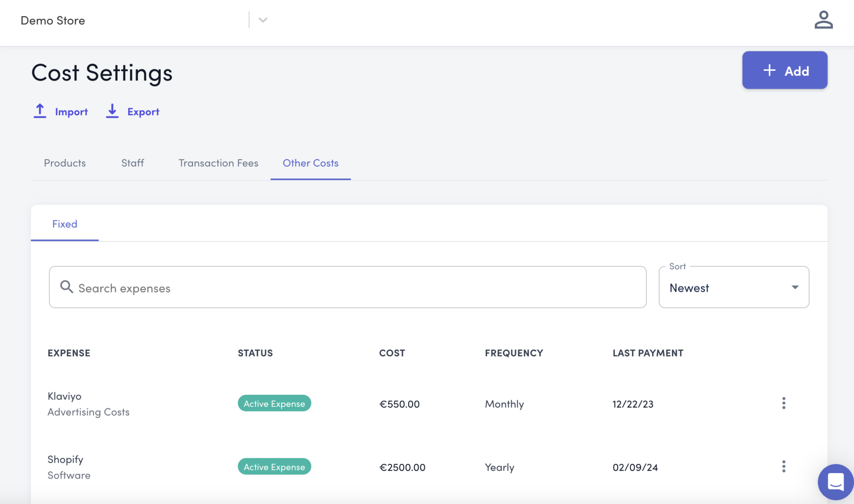Click the Export download arrow icon
The height and width of the screenshot is (504, 854).
coord(112,111)
